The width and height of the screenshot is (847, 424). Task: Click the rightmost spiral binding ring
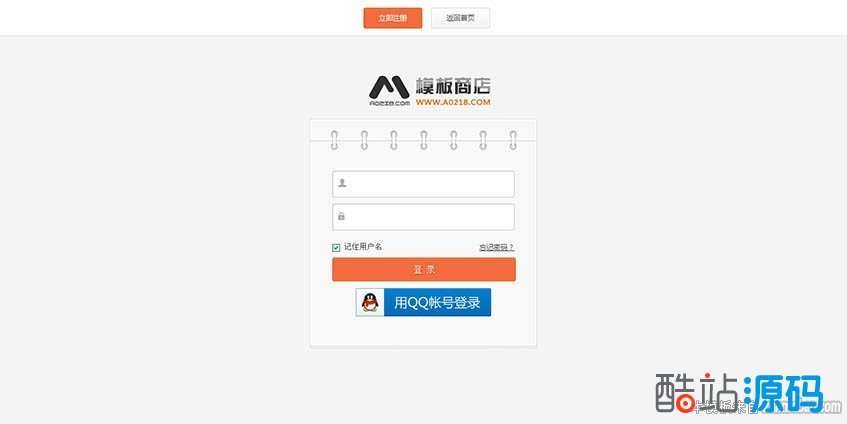tap(513, 140)
